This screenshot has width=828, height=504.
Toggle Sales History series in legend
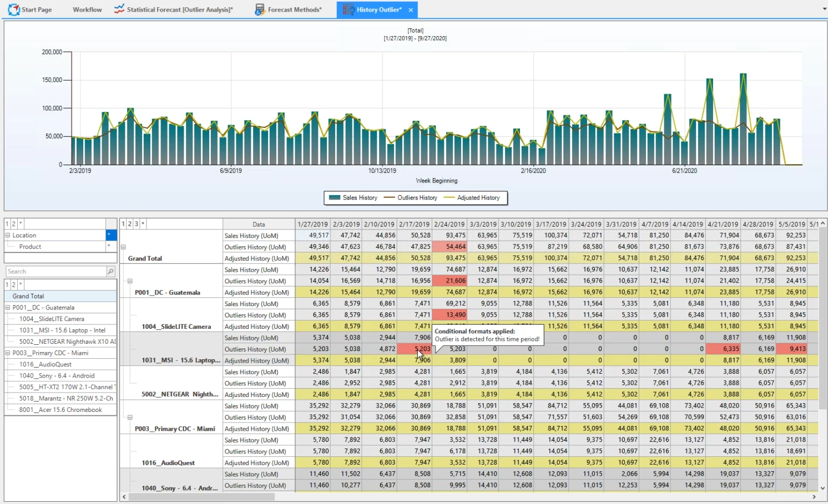pyautogui.click(x=353, y=198)
